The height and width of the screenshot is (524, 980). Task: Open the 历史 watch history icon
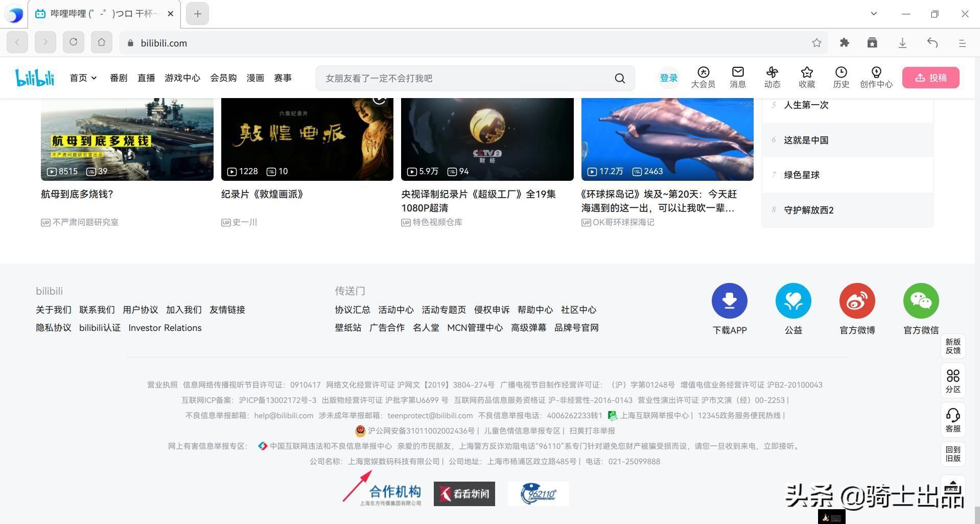point(841,73)
